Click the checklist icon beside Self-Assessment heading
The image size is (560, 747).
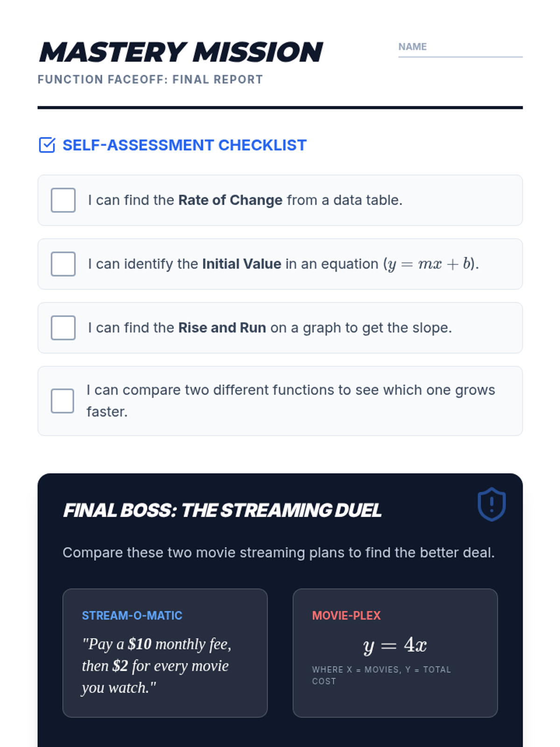(47, 145)
